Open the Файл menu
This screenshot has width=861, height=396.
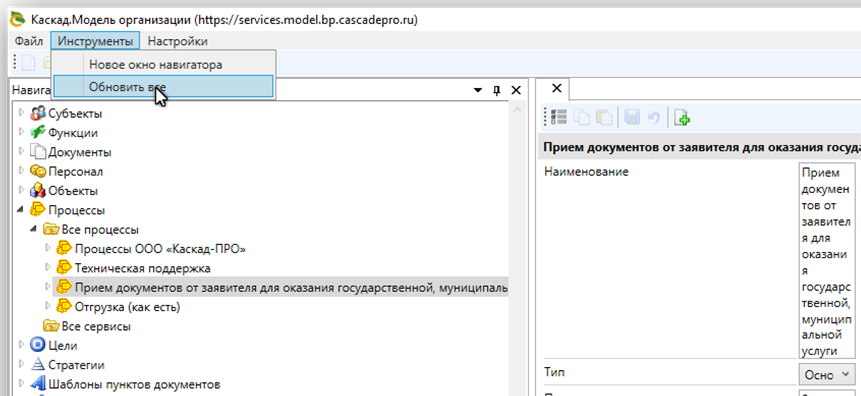(x=29, y=41)
